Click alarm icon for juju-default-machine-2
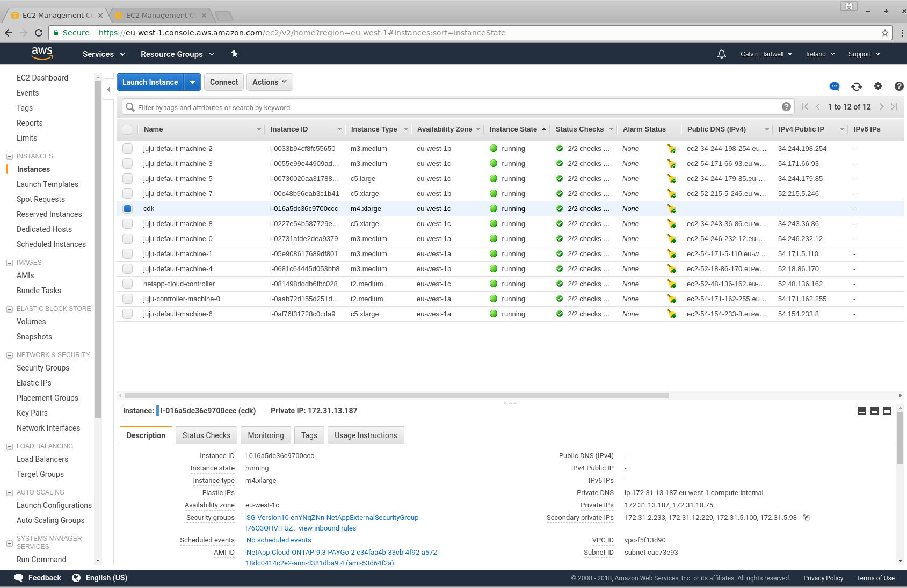Viewport: 907px width, 588px height. coord(671,149)
